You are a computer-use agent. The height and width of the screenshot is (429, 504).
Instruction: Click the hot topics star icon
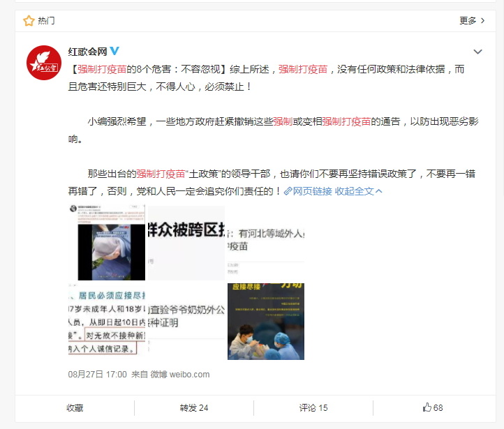(x=29, y=21)
